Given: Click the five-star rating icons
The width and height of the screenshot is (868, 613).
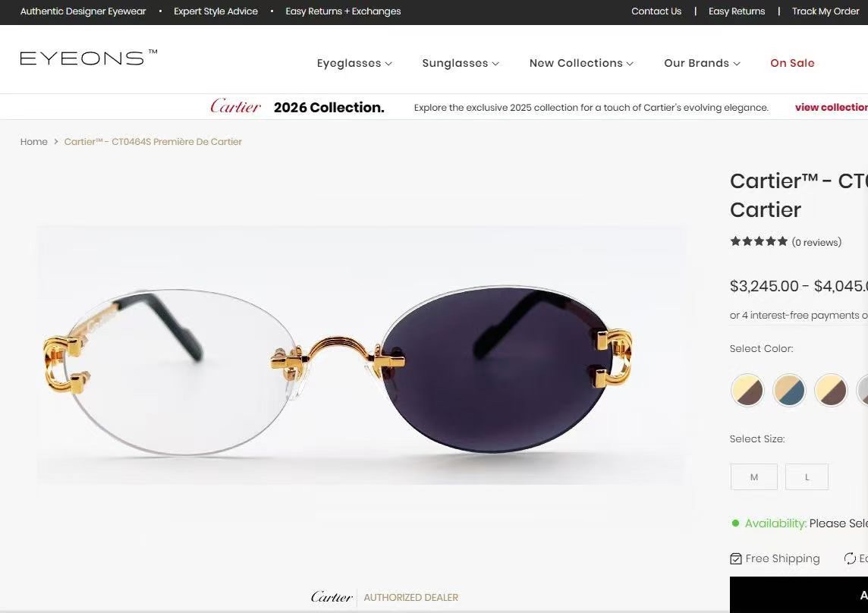Looking at the screenshot, I should 759,241.
